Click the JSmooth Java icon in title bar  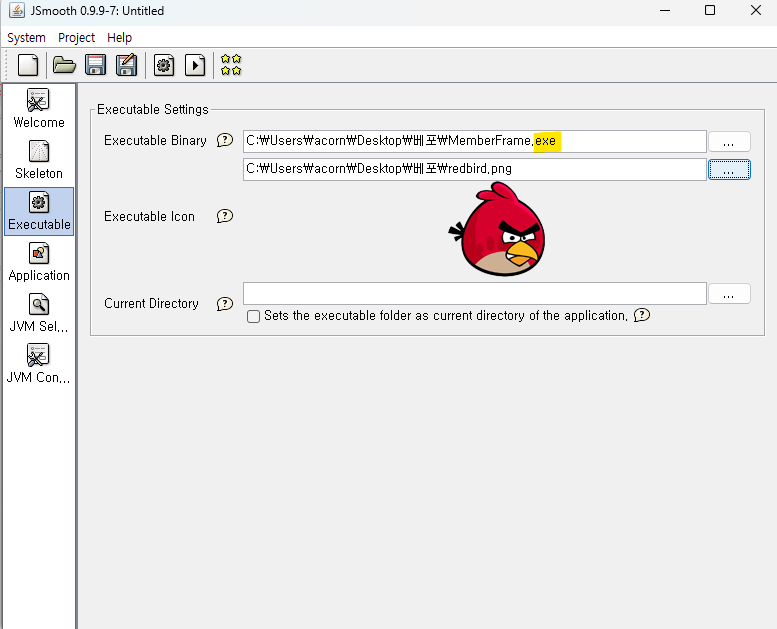16,10
